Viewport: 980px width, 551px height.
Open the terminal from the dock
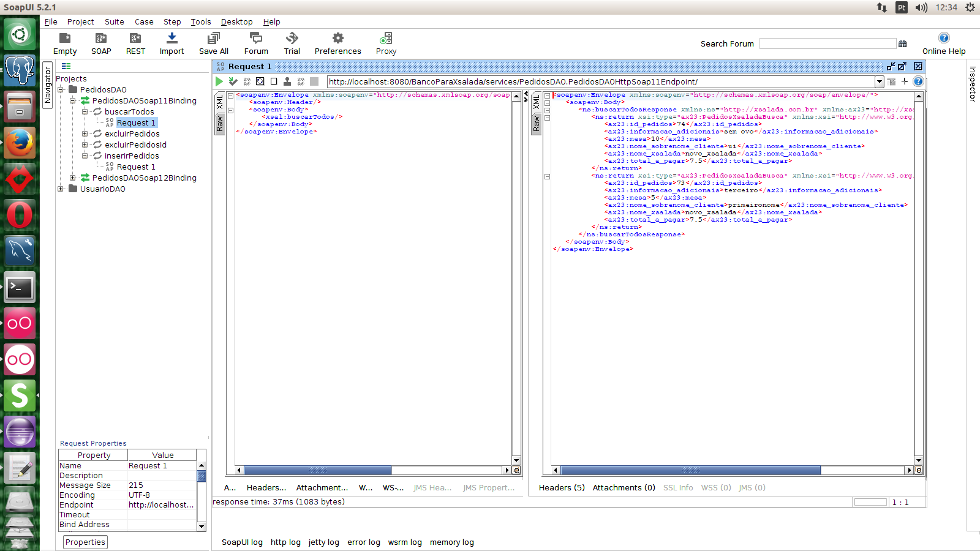(20, 287)
